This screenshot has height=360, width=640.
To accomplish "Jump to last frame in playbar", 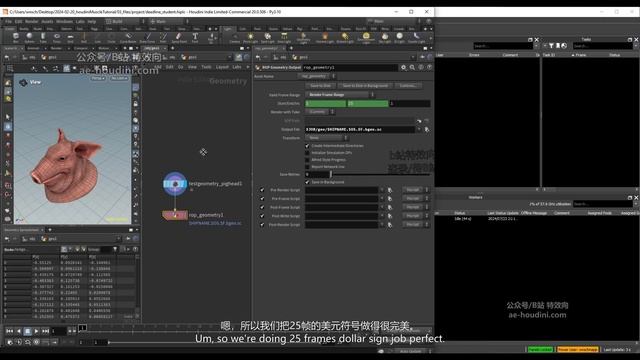I will (x=45, y=331).
